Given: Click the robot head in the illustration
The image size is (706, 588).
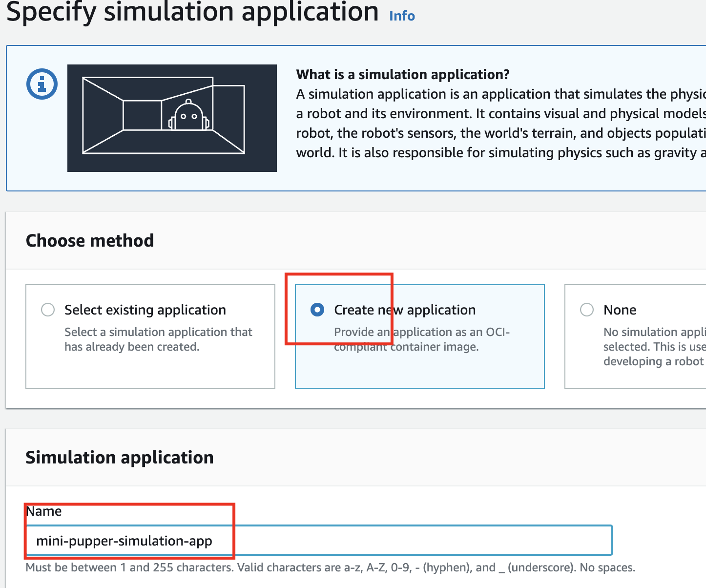Looking at the screenshot, I should coord(188,116).
